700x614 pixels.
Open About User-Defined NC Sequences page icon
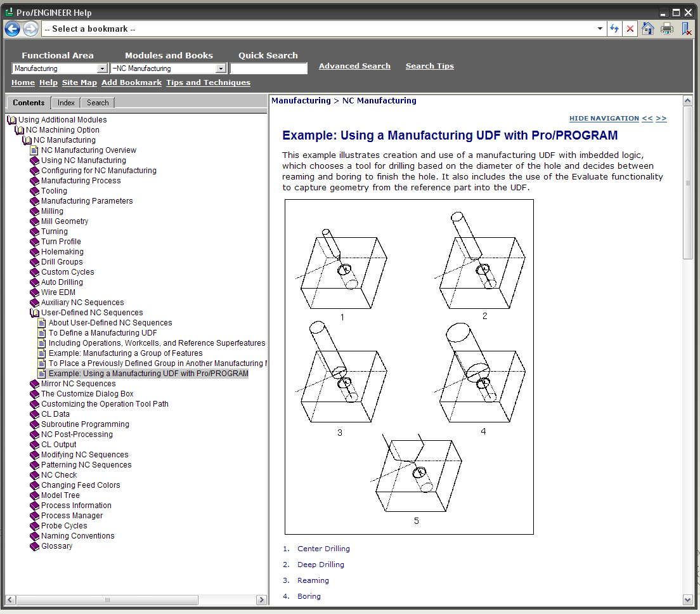41,323
